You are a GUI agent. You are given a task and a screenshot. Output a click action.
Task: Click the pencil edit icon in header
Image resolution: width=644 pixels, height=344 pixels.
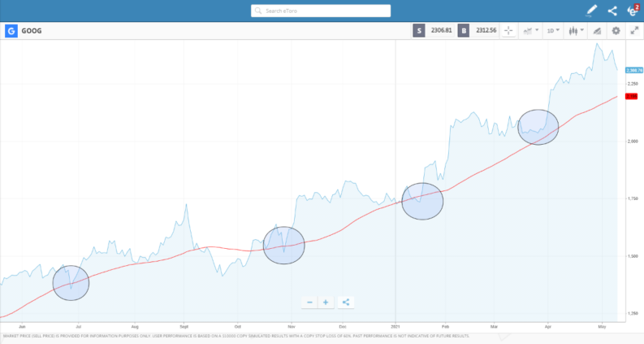pyautogui.click(x=591, y=11)
